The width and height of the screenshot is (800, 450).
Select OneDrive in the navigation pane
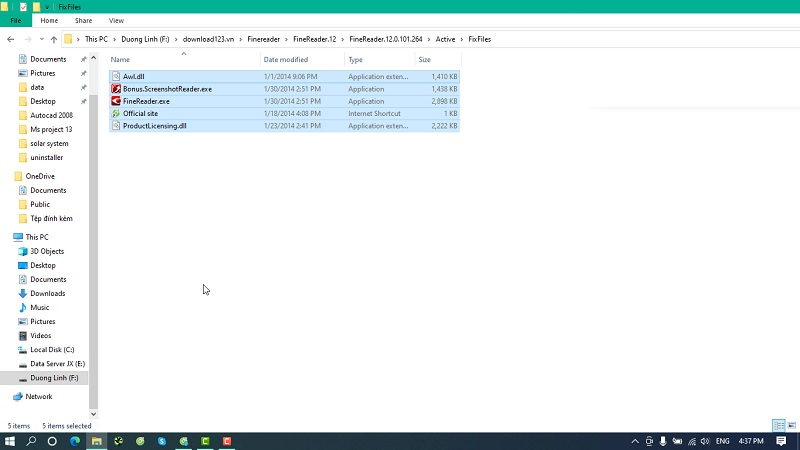click(40, 176)
